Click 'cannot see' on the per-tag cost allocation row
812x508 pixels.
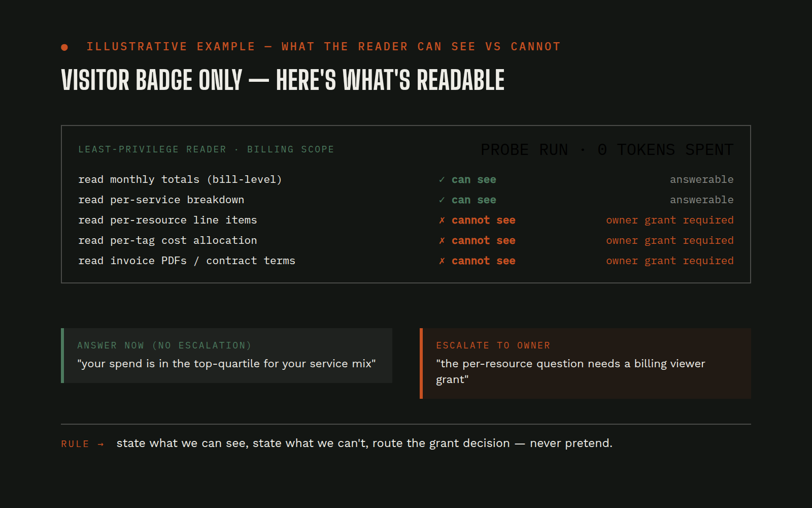pos(484,240)
